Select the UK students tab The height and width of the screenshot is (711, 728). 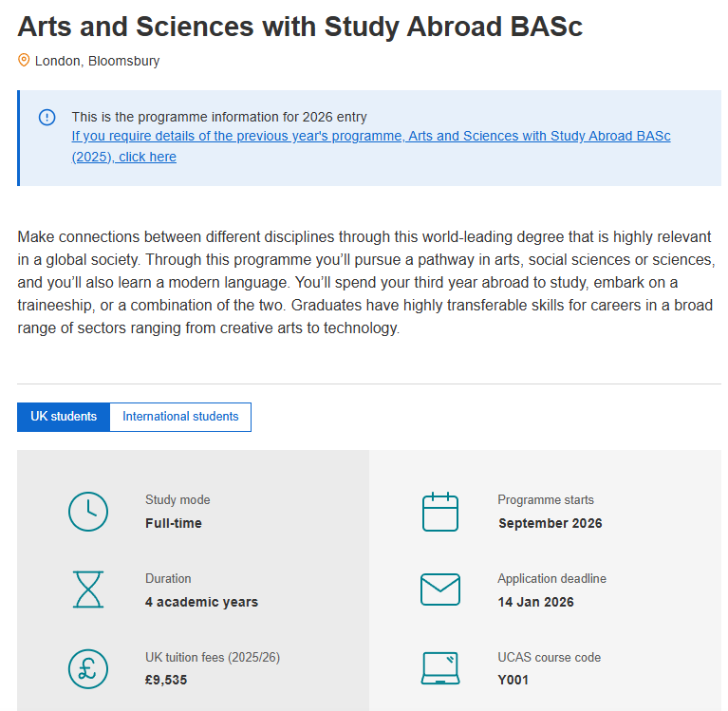point(64,417)
